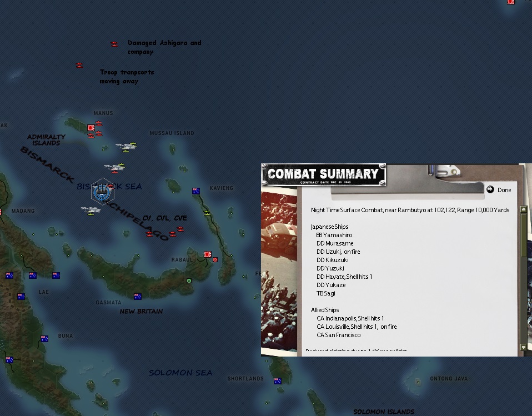Click the red X marker beside Rabaul
This screenshot has width=532, height=416.
(x=215, y=259)
